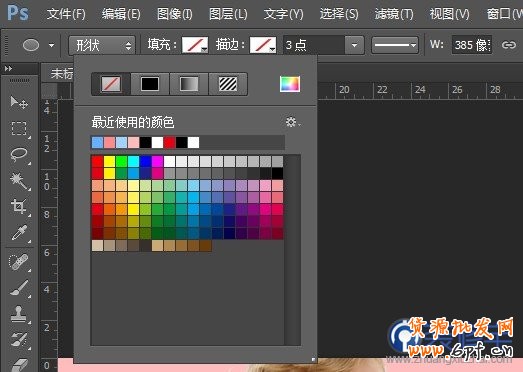Screen dimensions: 523x372
Task: Select the History Brush tool
Action: (19, 340)
